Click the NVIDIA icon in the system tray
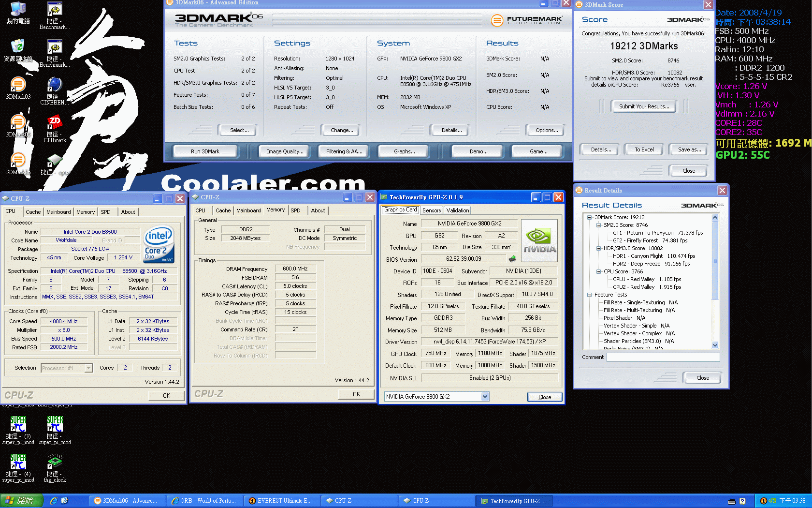This screenshot has width=812, height=508. [x=772, y=501]
